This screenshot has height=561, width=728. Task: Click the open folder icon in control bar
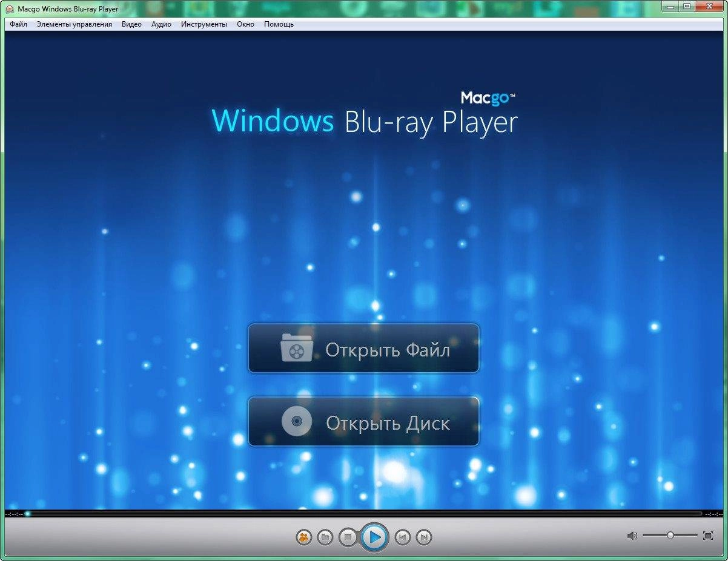click(x=325, y=537)
